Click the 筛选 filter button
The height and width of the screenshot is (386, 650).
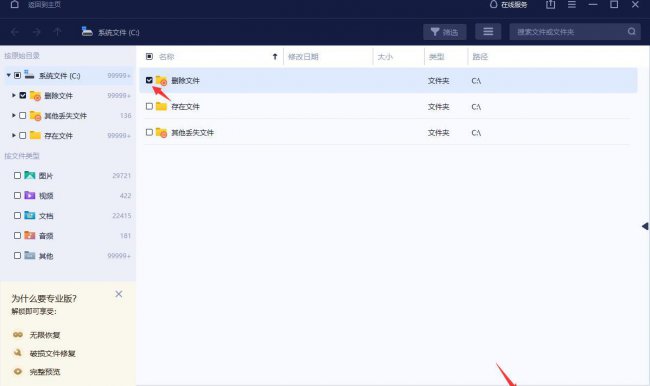click(x=445, y=32)
